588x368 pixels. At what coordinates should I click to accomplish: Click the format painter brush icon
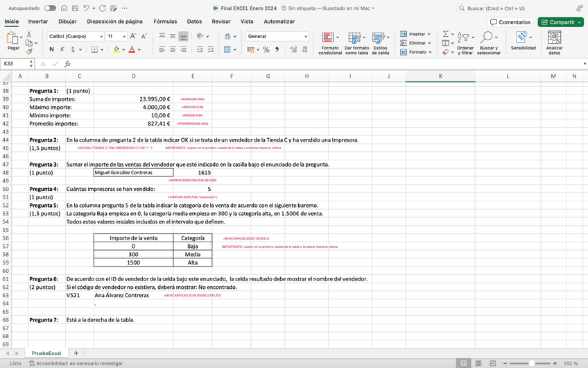point(29,51)
